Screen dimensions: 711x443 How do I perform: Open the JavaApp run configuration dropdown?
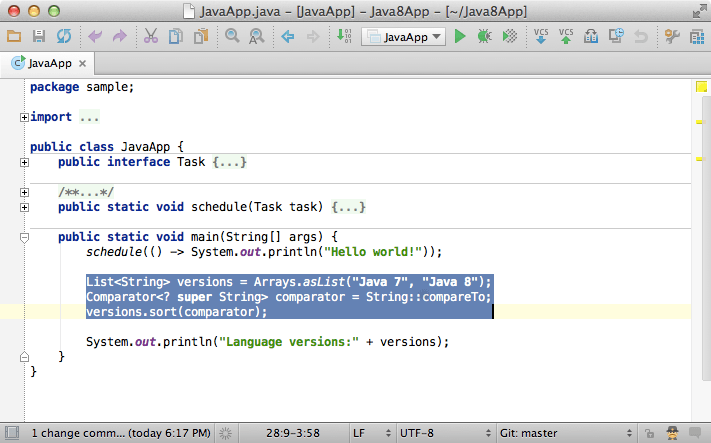(x=403, y=37)
